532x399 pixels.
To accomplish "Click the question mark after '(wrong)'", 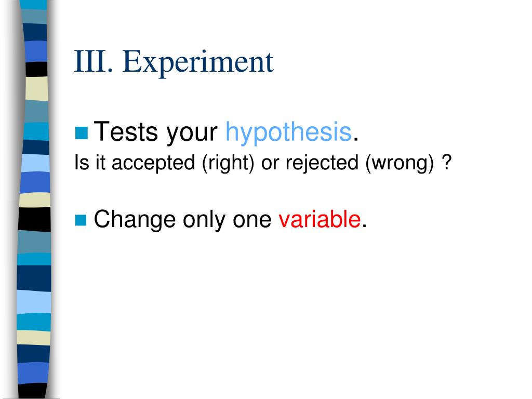I will coord(447,162).
